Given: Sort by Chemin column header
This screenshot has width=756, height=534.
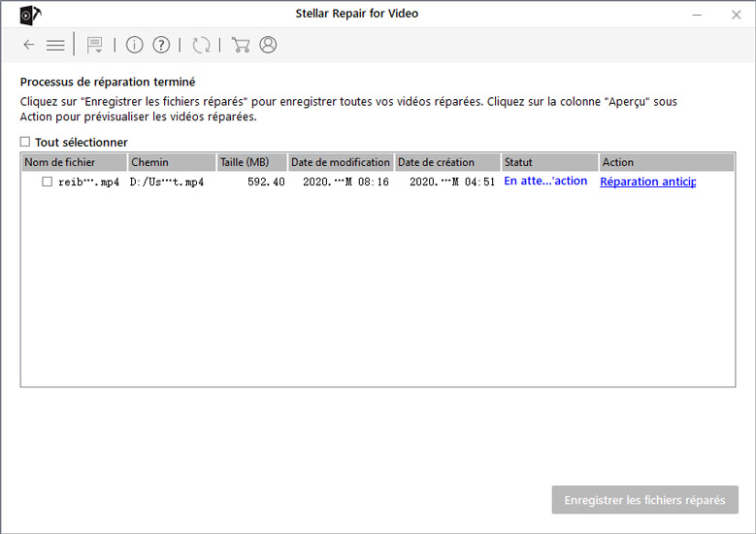Looking at the screenshot, I should (x=172, y=162).
